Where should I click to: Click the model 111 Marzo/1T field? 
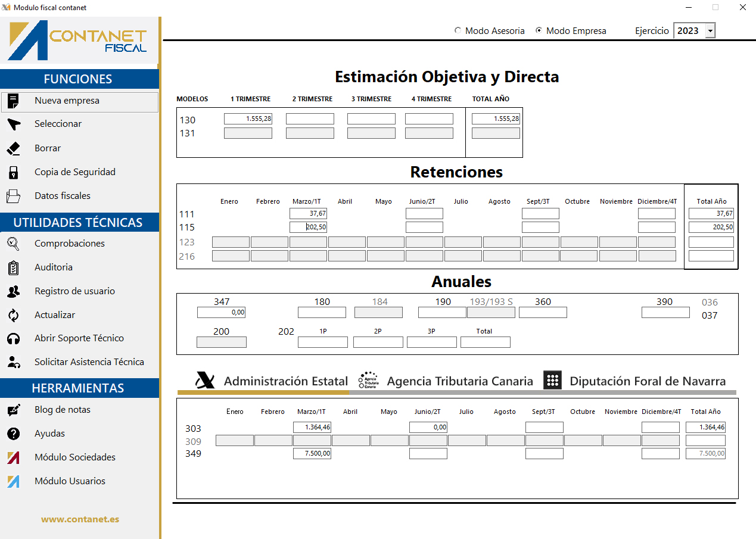(308, 214)
